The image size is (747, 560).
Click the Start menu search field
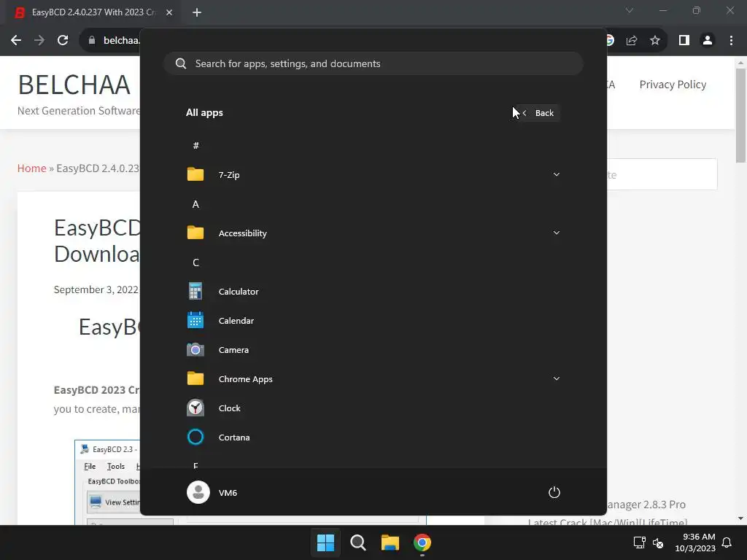tap(373, 63)
